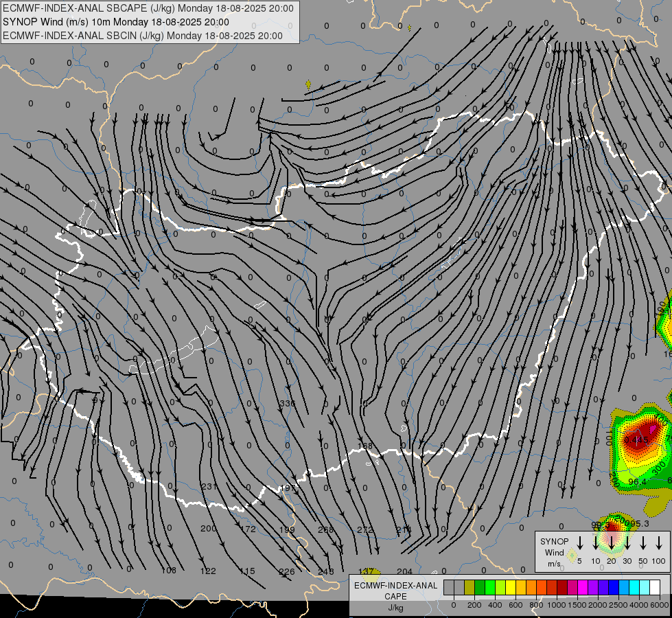Click the small olive patch near top center
This screenshot has width=672, height=618.
[x=308, y=84]
